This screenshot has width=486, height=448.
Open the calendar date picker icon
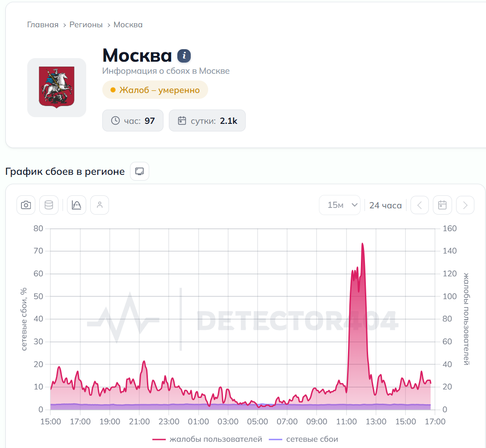point(442,205)
